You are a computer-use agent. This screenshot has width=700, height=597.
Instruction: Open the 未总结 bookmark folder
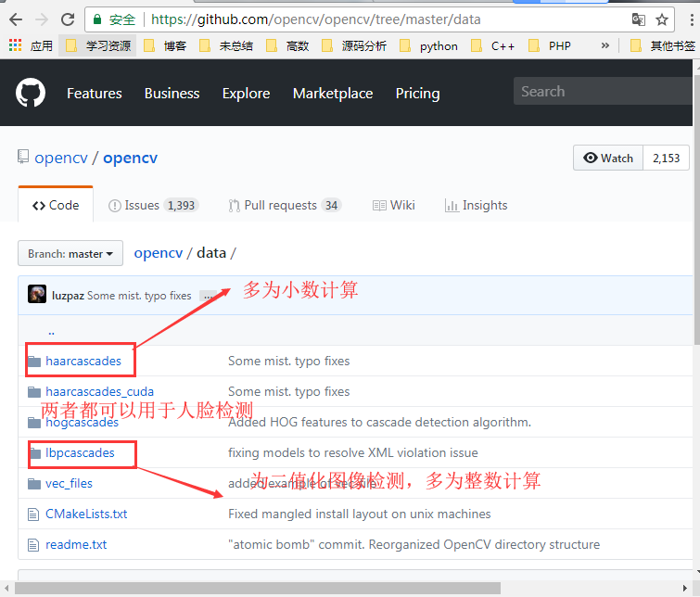click(226, 45)
